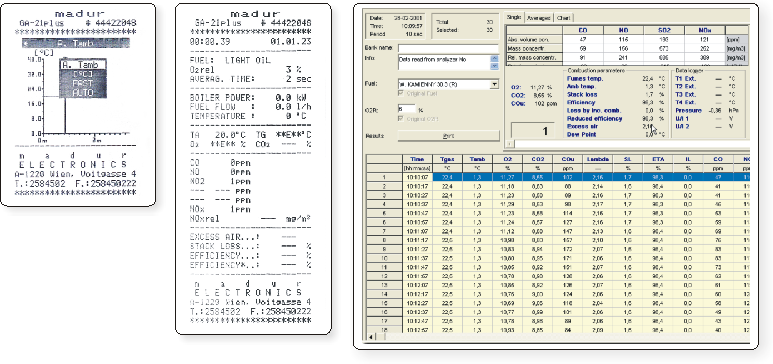Open the Averaged tab

tap(538, 18)
